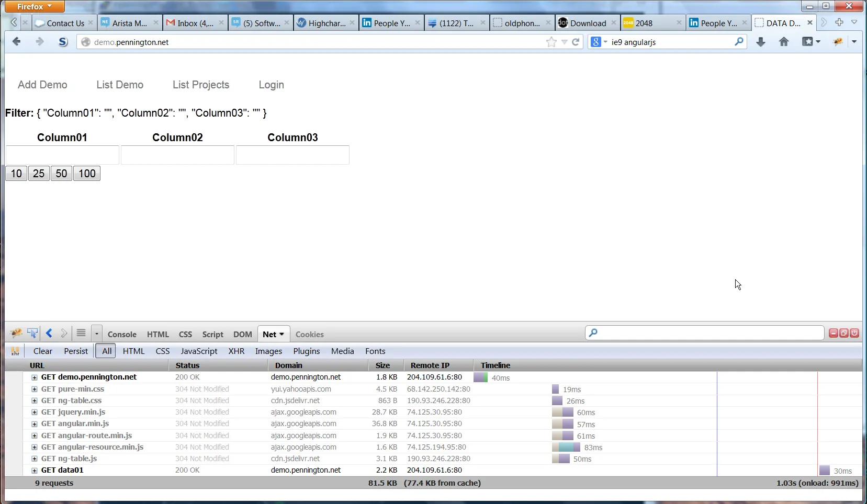Switch to the Firebug Console panel
The height and width of the screenshot is (504, 867).
(x=122, y=335)
